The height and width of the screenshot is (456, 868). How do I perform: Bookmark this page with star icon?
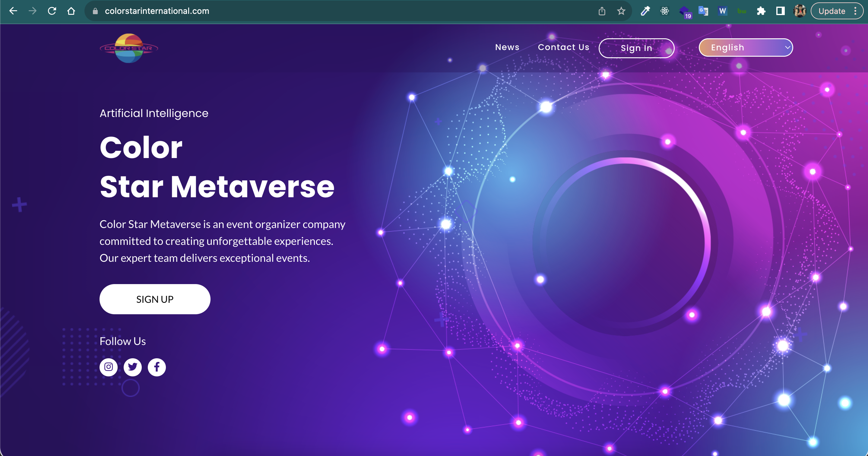click(x=621, y=11)
